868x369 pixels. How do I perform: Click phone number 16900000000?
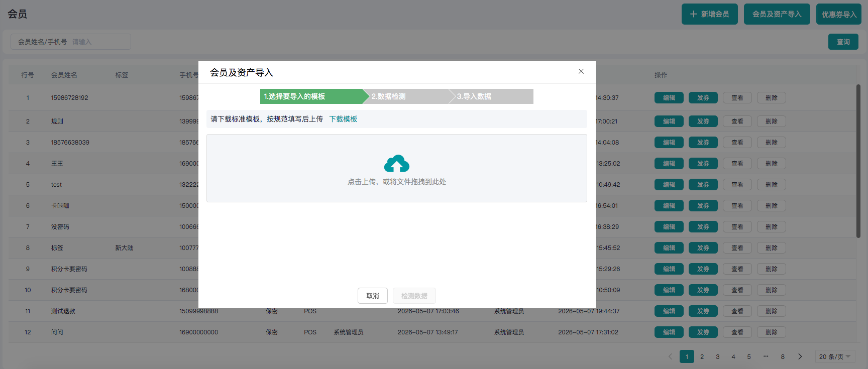pyautogui.click(x=199, y=332)
